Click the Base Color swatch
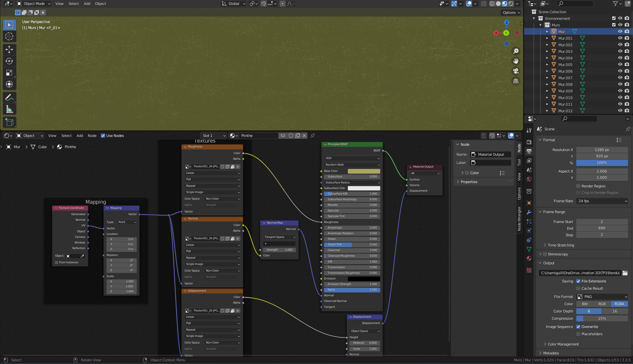633x364 pixels. click(x=364, y=171)
